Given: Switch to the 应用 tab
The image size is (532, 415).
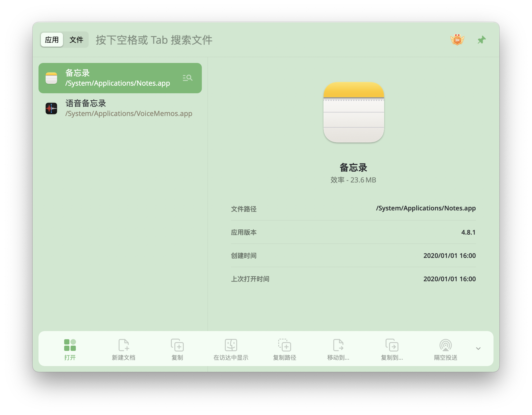Looking at the screenshot, I should click(x=52, y=40).
